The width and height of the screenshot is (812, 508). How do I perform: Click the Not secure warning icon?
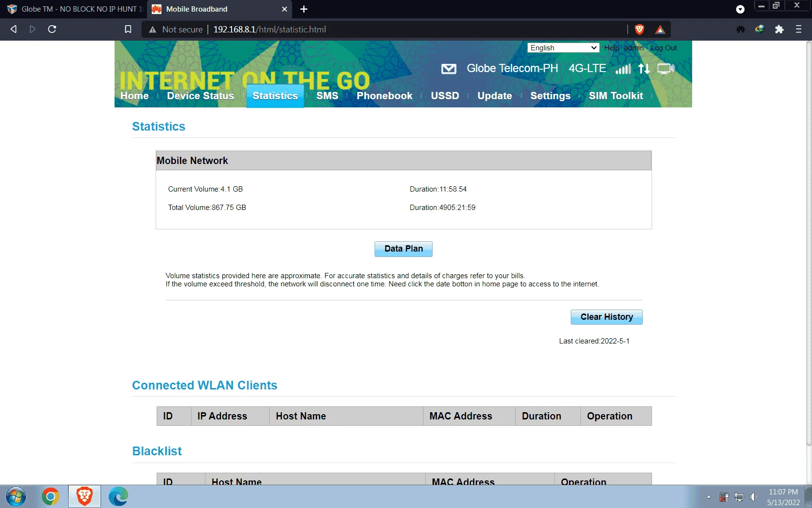pos(153,30)
